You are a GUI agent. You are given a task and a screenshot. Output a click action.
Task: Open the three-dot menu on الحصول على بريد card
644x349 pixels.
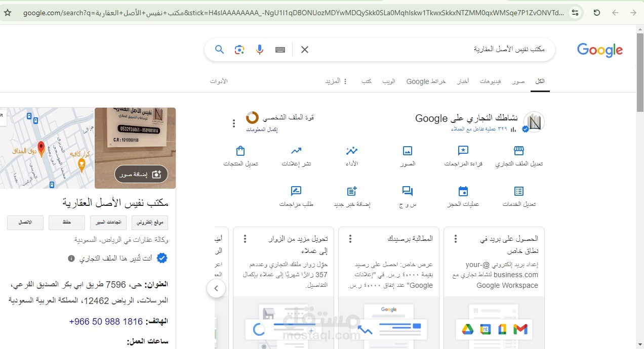click(455, 239)
